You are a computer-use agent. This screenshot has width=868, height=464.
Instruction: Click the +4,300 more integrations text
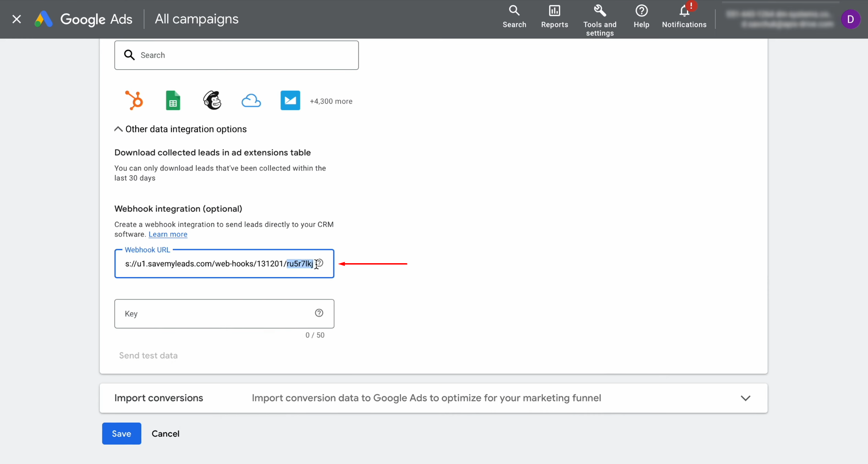[x=331, y=101]
